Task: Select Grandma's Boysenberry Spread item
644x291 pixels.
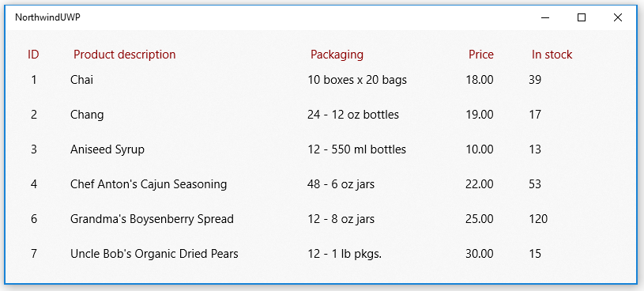Action: pyautogui.click(x=152, y=219)
